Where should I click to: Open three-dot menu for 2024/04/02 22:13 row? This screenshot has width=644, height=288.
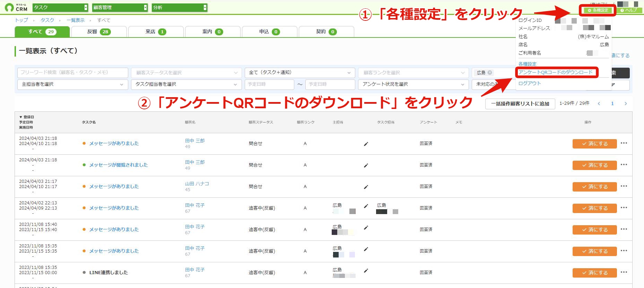tap(624, 207)
